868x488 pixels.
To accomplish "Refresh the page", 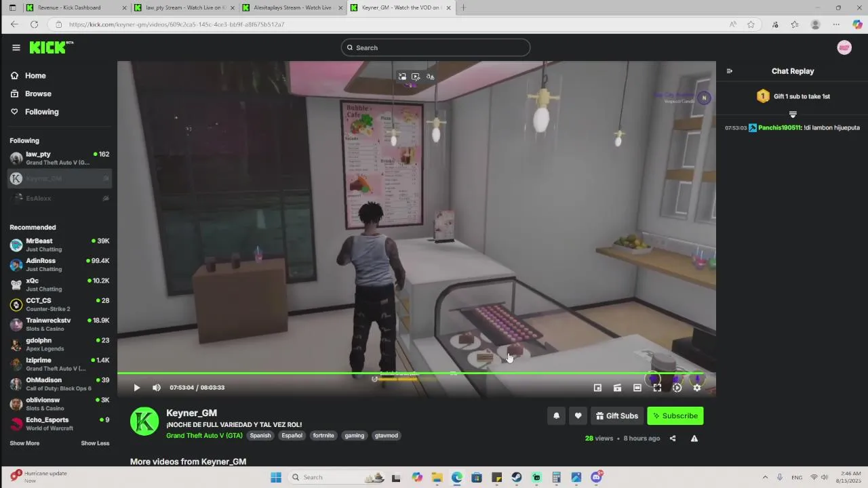I will [x=34, y=24].
